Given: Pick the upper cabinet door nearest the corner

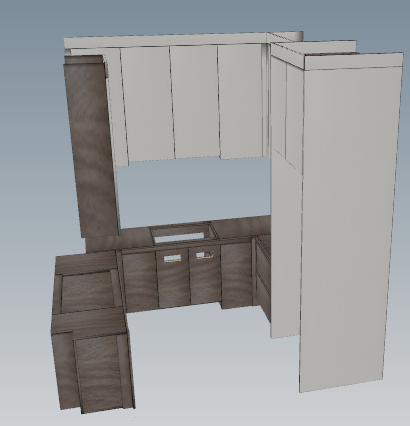Looking at the screenshot, I should 242,101.
